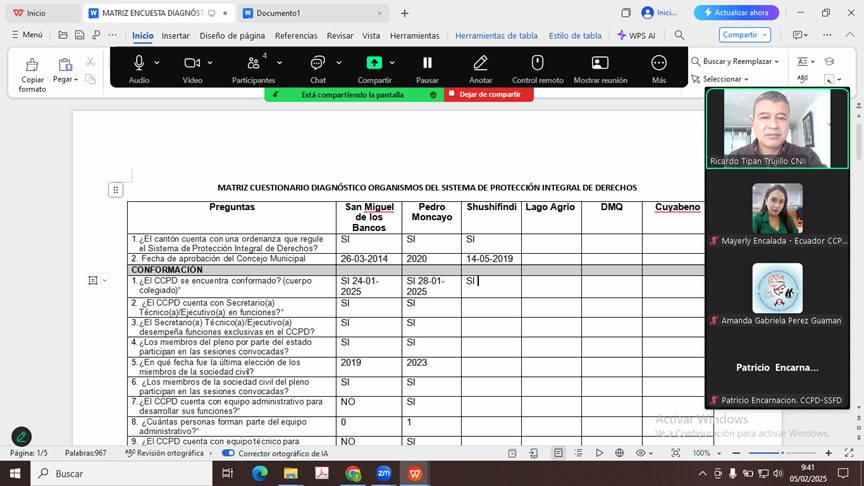Image resolution: width=864 pixels, height=486 pixels.
Task: Click the table move handle
Action: (115, 190)
